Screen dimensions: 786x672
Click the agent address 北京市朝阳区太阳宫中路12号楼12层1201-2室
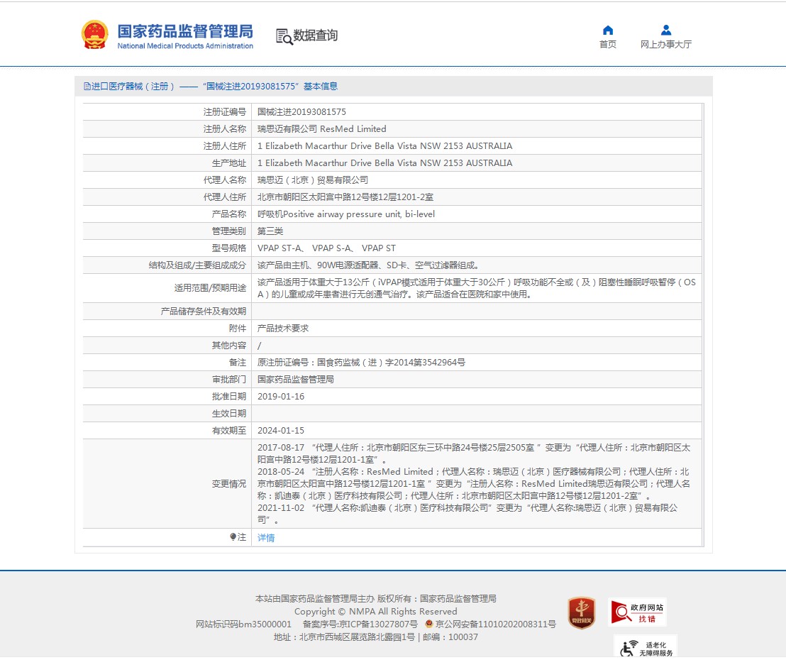point(345,197)
